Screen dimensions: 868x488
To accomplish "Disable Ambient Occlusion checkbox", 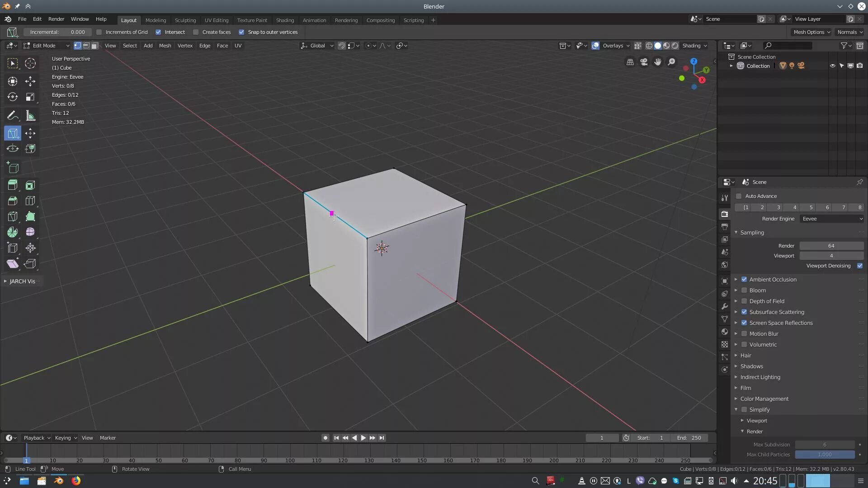I will point(744,279).
